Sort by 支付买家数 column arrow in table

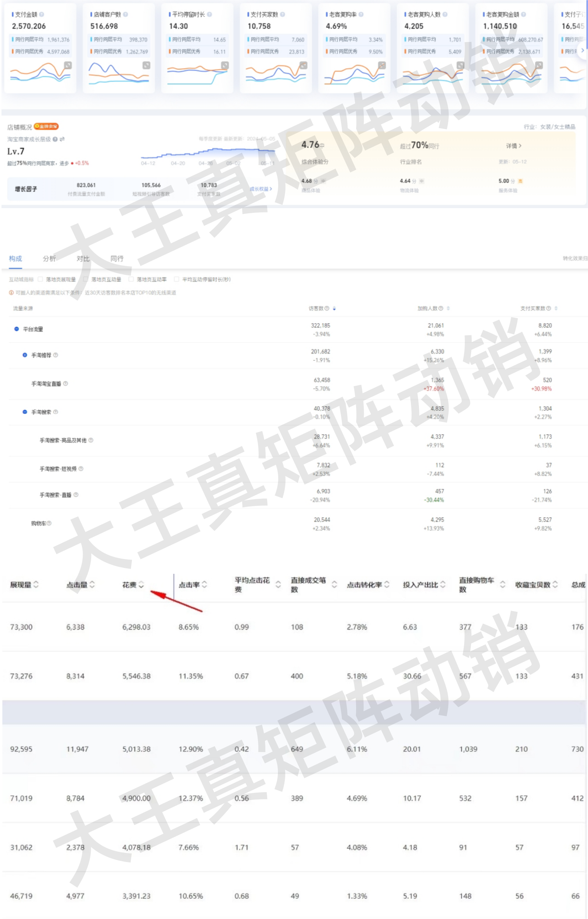click(556, 308)
